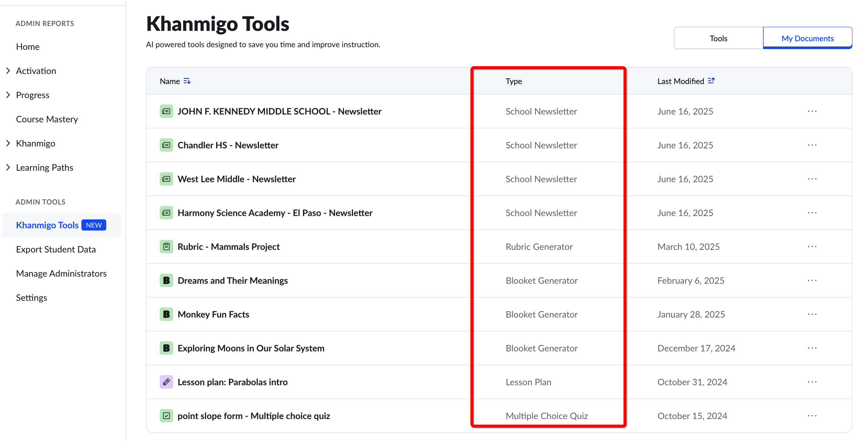Image resolution: width=868 pixels, height=441 pixels.
Task: Open Dreams and Their Meanings document
Action: [x=233, y=280]
